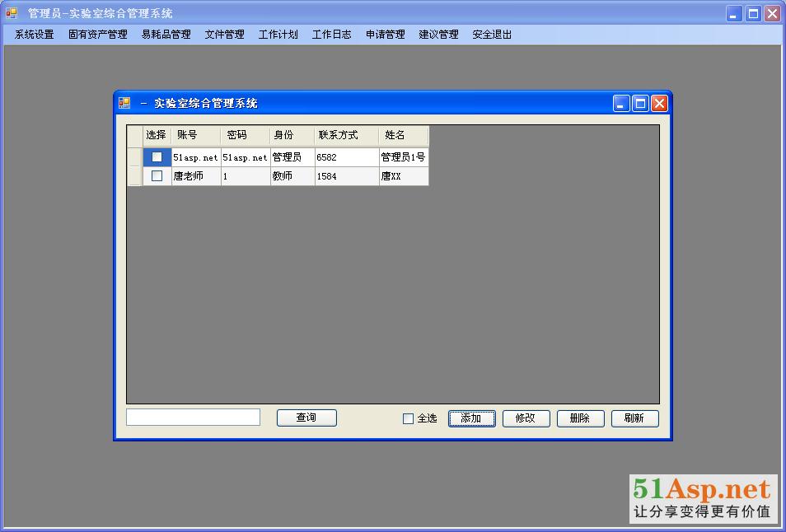Screen dimensions: 786x532
Task: Focus the search text box beside 查询
Action: tap(193, 418)
